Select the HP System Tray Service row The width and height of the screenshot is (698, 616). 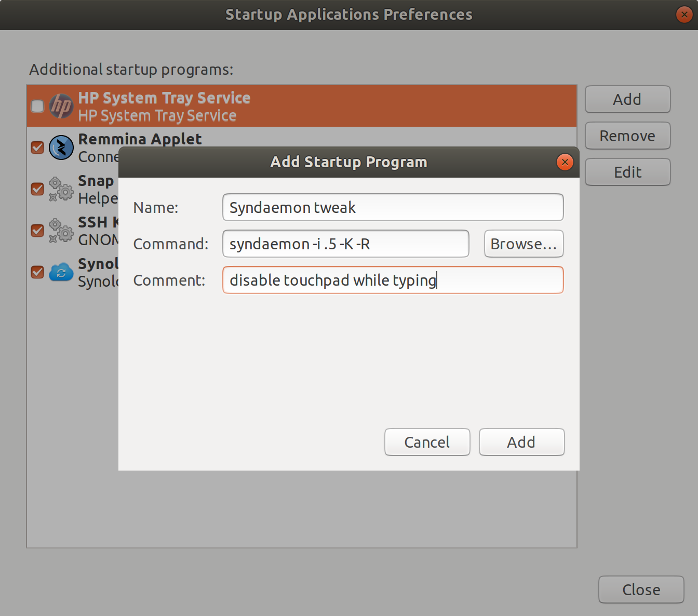(364, 106)
